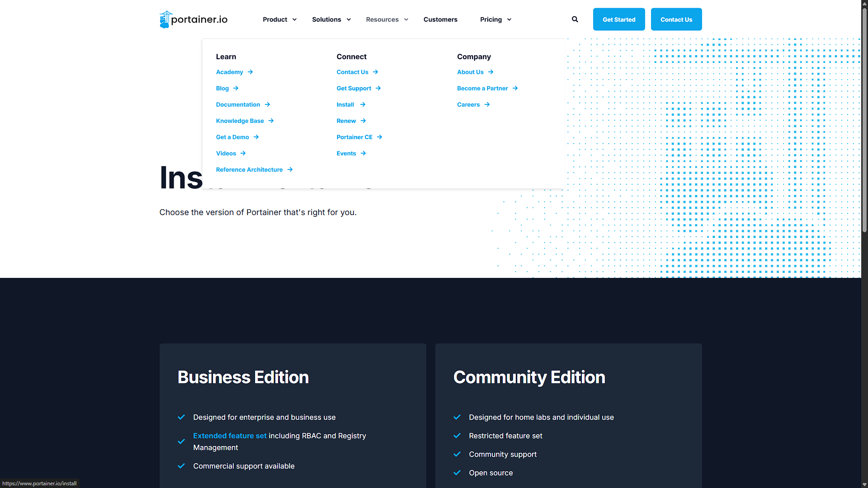Open the Extended feature set link
The width and height of the screenshot is (868, 488).
(x=230, y=436)
